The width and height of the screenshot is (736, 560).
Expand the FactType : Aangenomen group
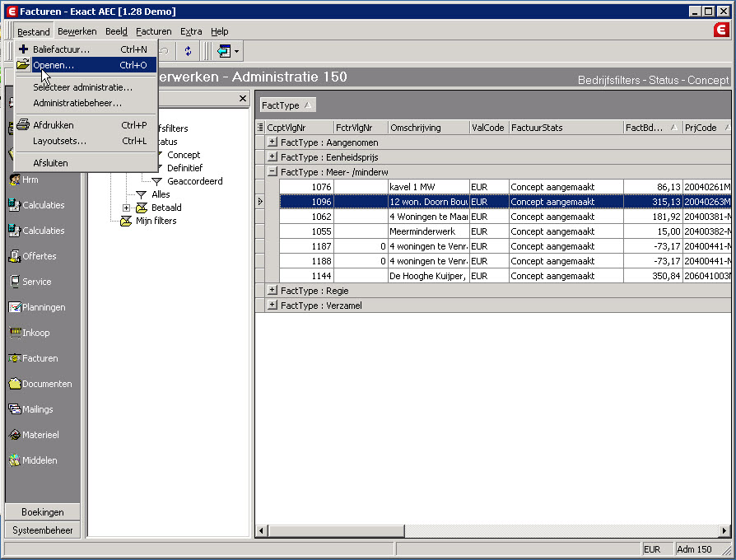(273, 142)
